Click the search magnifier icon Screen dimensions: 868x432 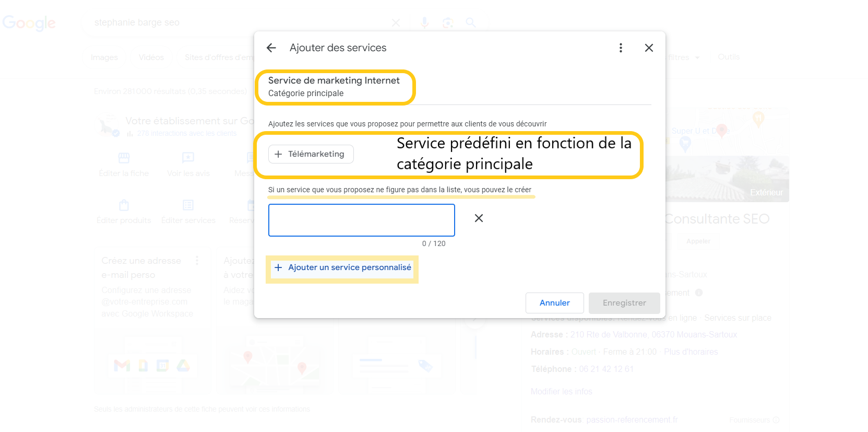coord(471,22)
